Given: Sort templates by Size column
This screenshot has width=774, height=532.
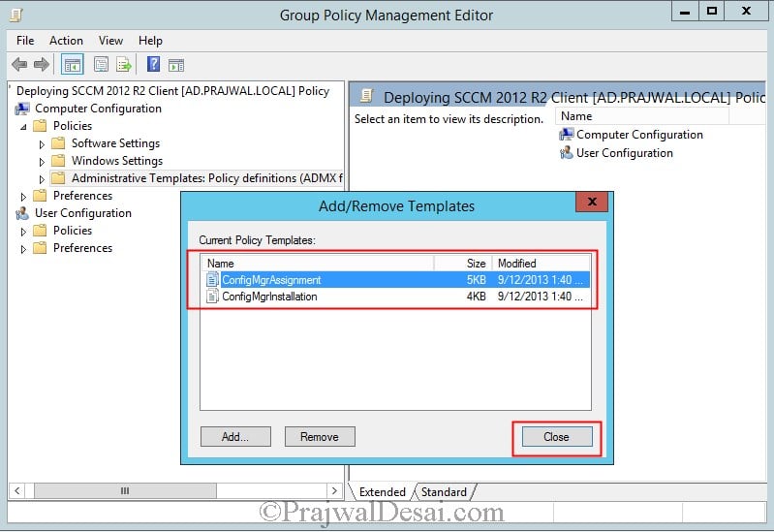Looking at the screenshot, I should [463, 264].
